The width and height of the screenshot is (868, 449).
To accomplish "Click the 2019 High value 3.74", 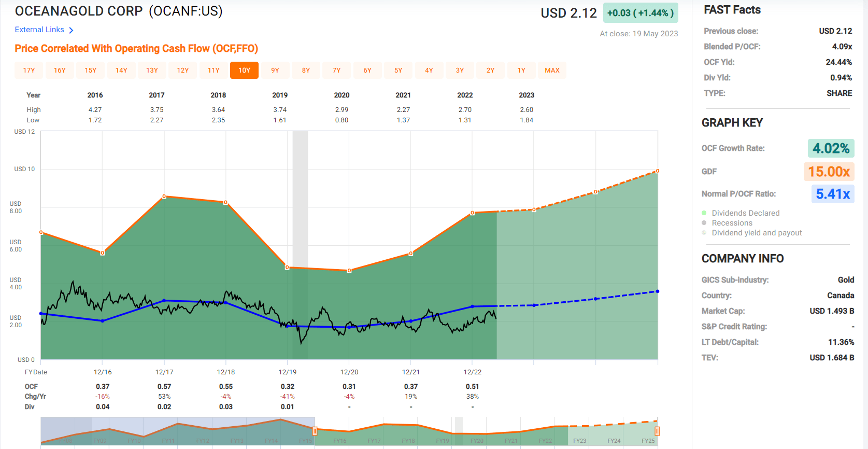I will click(x=280, y=110).
